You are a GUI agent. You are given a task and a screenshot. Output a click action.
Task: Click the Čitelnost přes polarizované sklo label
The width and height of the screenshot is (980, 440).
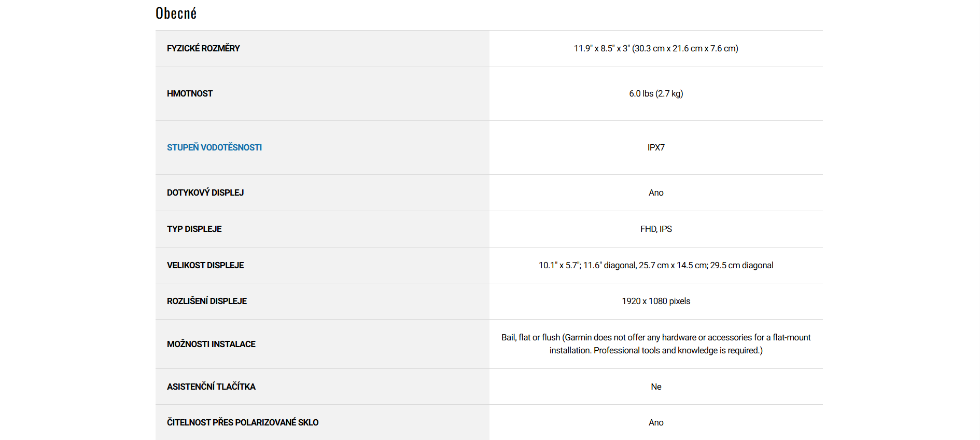[x=243, y=422]
